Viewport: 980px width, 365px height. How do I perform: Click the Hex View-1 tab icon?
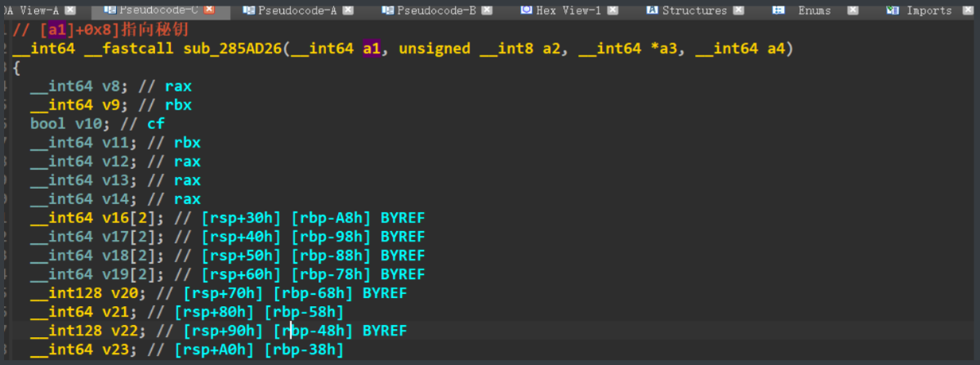(525, 11)
